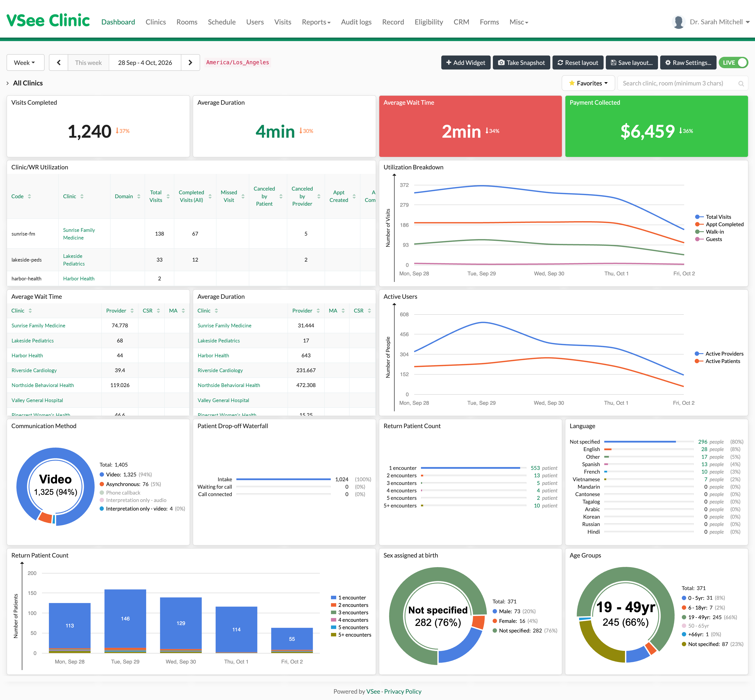Click Dr. Sarah Mitchell avatar icon
The image size is (755, 700).
(679, 22)
